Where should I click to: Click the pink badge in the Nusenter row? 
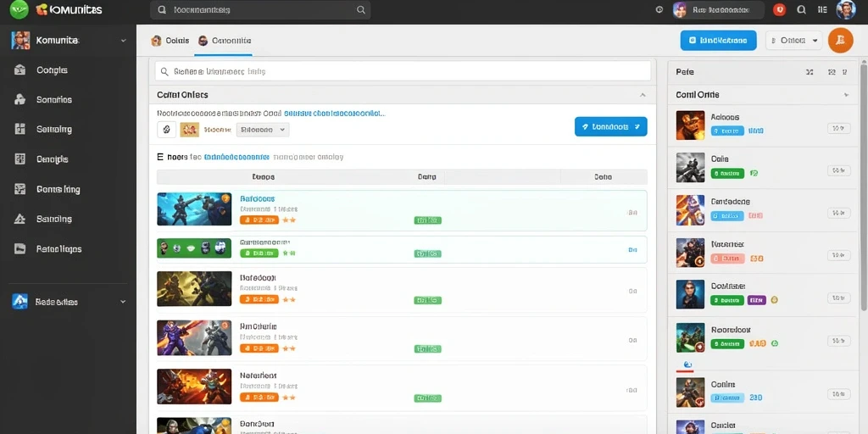click(726, 258)
